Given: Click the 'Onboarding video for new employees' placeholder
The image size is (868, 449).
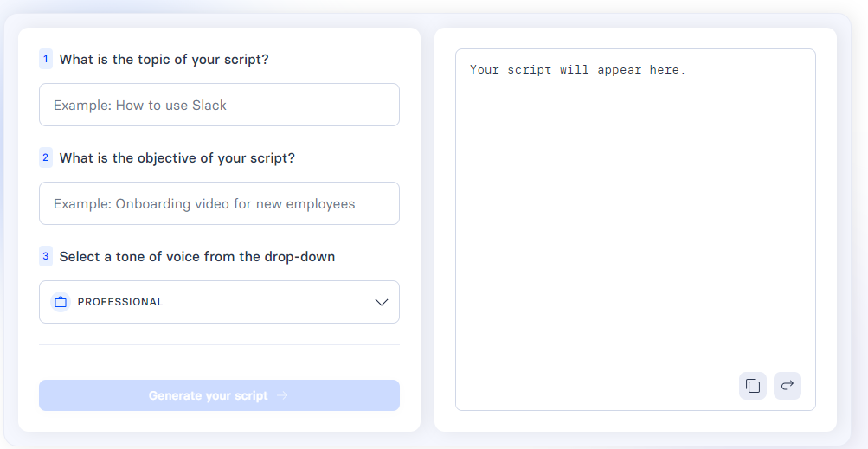Looking at the screenshot, I should pyautogui.click(x=235, y=204).
